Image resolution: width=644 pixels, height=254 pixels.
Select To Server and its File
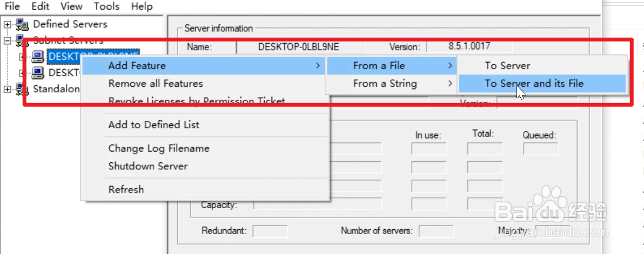[x=542, y=84]
